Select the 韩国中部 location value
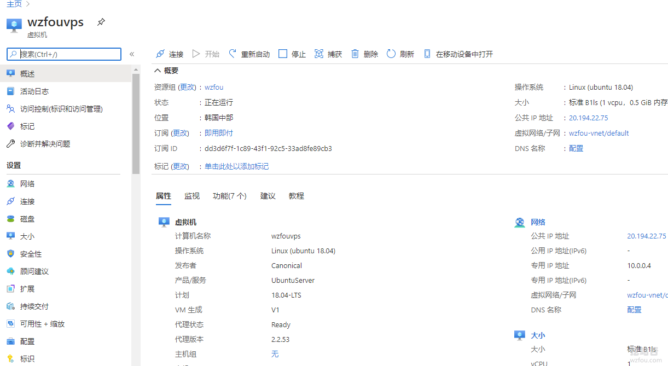The image size is (668, 366). (x=219, y=118)
